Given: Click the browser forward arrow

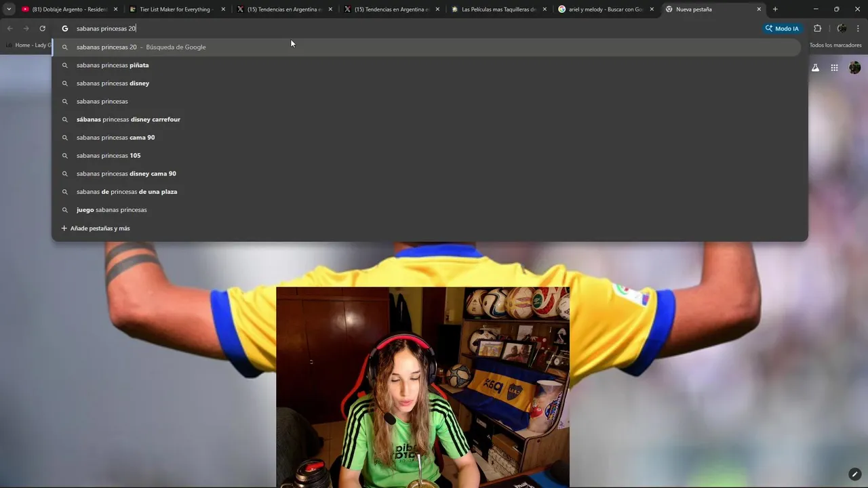Looking at the screenshot, I should 26,28.
